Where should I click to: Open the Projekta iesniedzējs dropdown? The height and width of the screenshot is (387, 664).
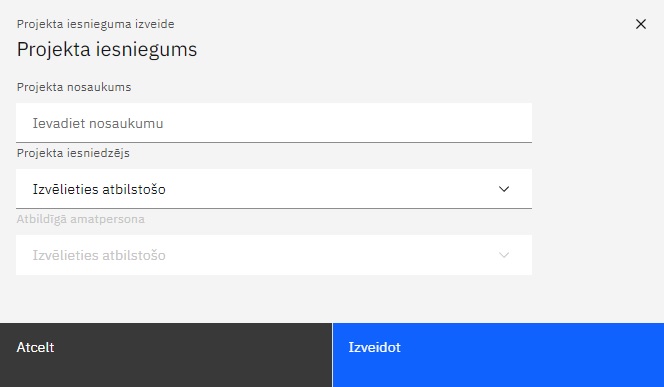274,189
